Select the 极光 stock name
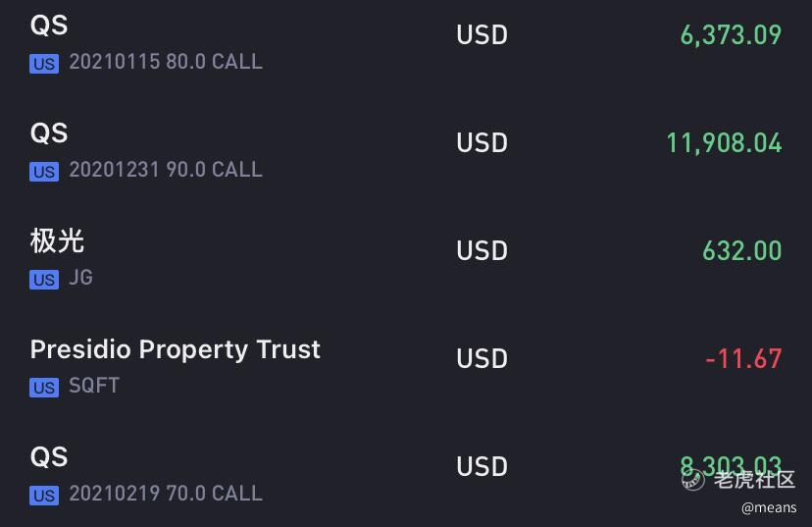Image resolution: width=812 pixels, height=527 pixels. pyautogui.click(x=57, y=241)
